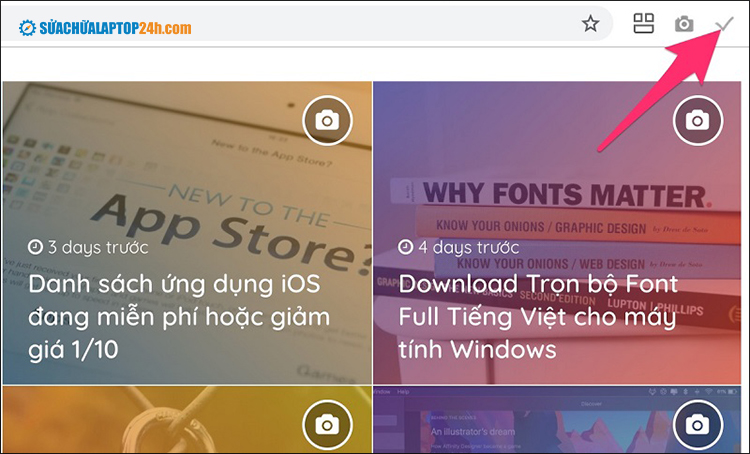Screen dimensions: 750x454
Task: Click the camera icon in the toolbar
Action: pyautogui.click(x=684, y=24)
